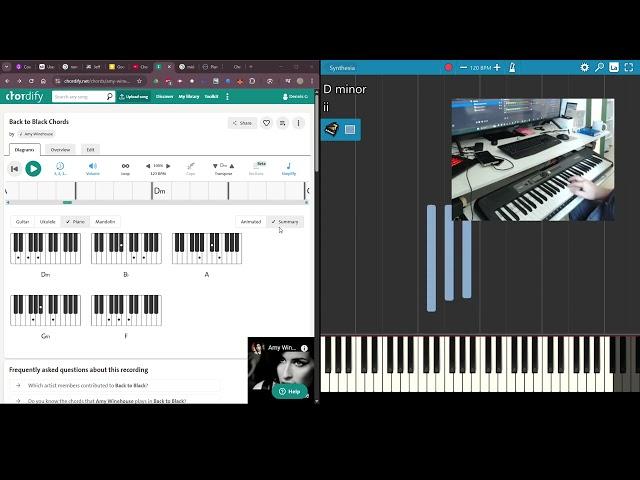Click the Help button
640x480 pixels.
coord(289,391)
